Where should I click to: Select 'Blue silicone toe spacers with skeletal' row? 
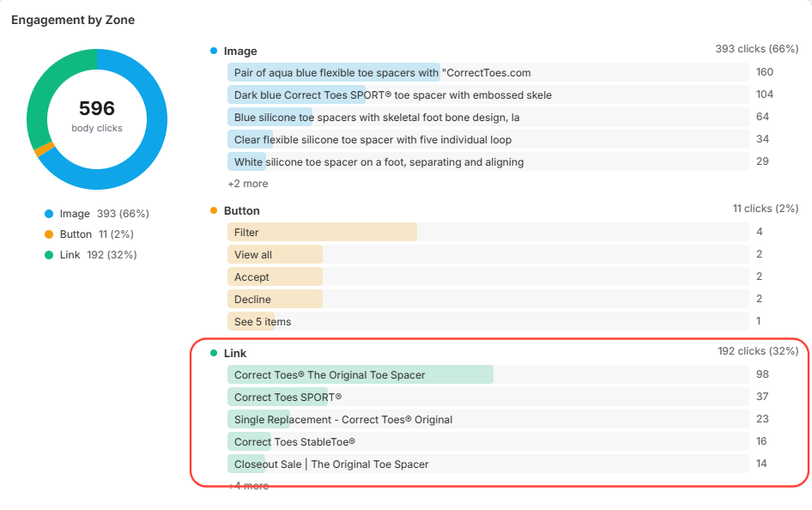pyautogui.click(x=488, y=117)
